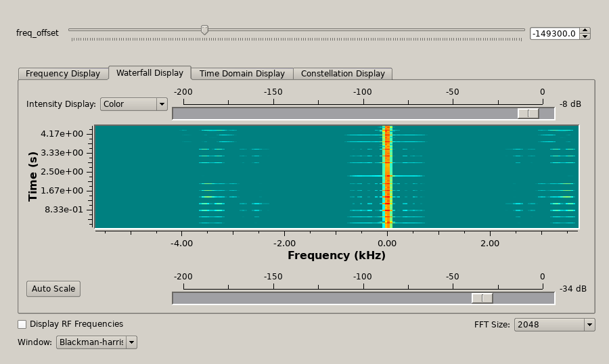
Task: Click the FFT Size label
Action: point(492,324)
